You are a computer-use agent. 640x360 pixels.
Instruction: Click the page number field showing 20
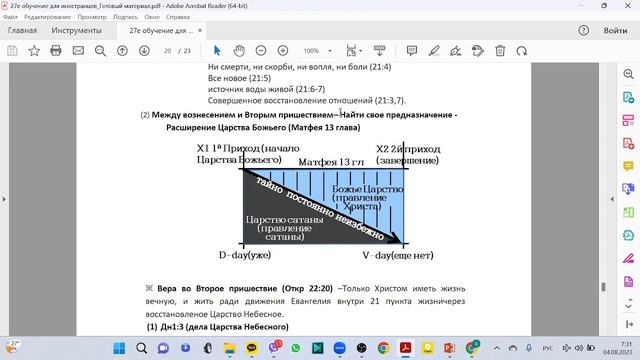click(167, 51)
